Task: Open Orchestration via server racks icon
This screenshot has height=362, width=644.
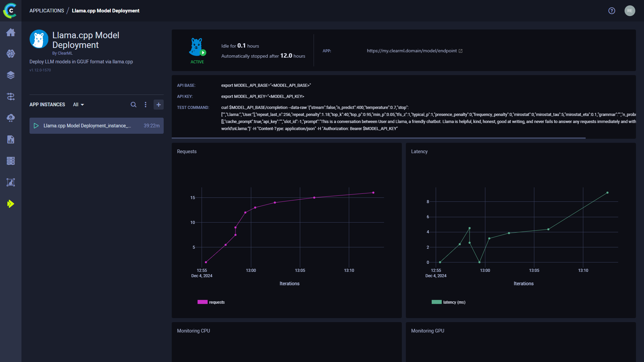Action: 11,161
